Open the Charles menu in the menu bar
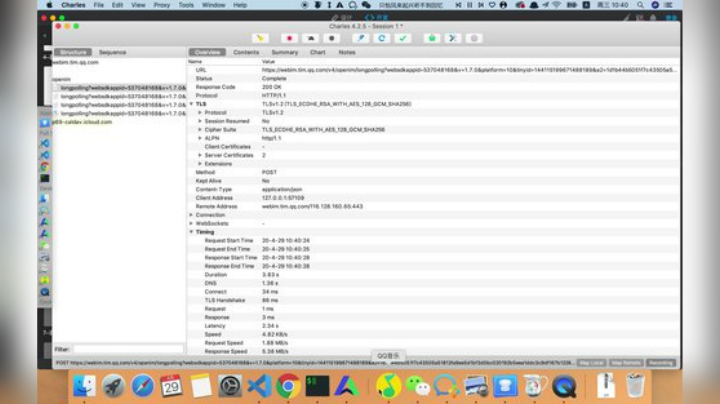The width and height of the screenshot is (720, 404). 73,5
